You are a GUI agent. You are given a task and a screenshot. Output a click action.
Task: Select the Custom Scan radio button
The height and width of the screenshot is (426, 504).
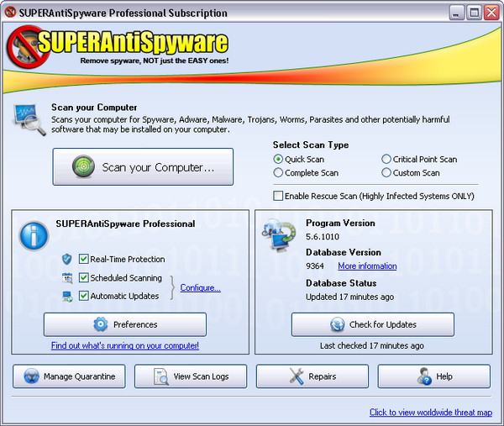tap(386, 173)
